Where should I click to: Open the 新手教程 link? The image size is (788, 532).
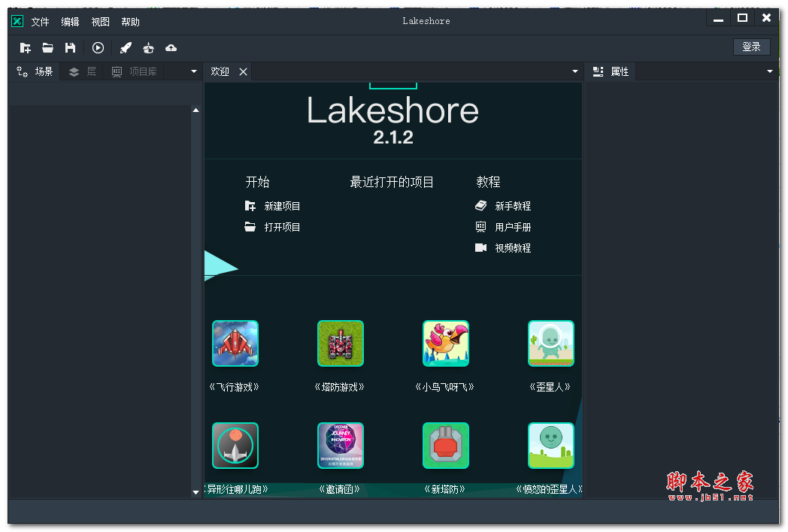click(513, 206)
